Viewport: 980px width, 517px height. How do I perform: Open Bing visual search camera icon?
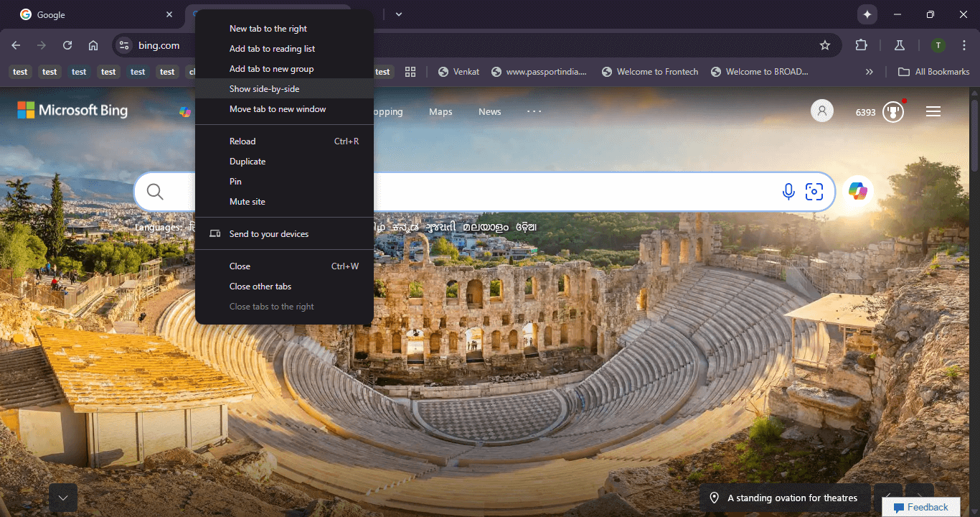point(814,192)
